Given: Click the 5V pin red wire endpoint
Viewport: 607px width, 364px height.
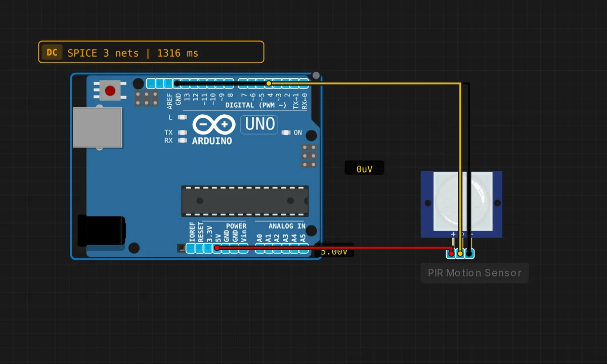Looking at the screenshot, I should pos(216,248).
